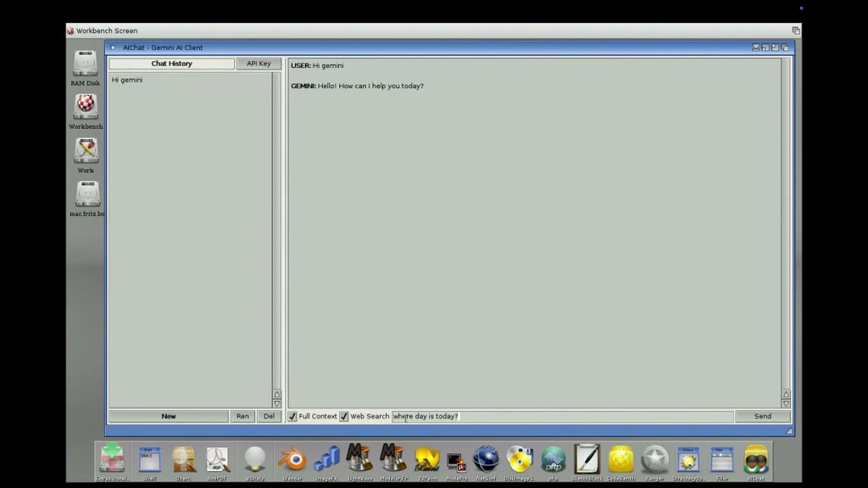868x488 pixels.
Task: Open the NetSurf browser dock icon
Action: pyautogui.click(x=486, y=459)
